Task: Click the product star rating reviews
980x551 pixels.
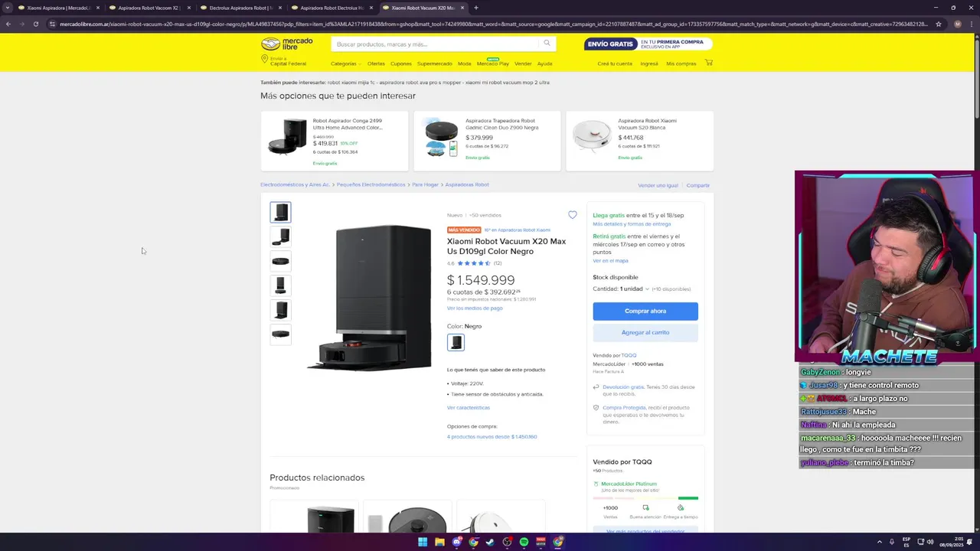Action: (x=475, y=263)
